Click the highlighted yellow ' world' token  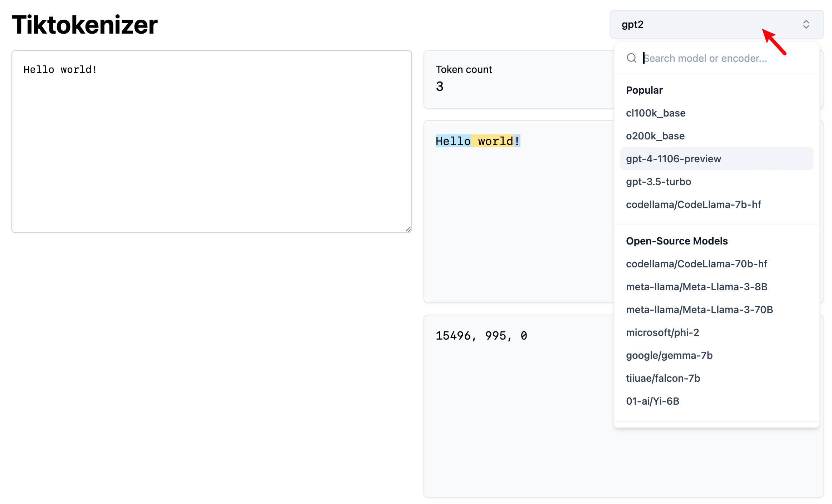pos(492,141)
